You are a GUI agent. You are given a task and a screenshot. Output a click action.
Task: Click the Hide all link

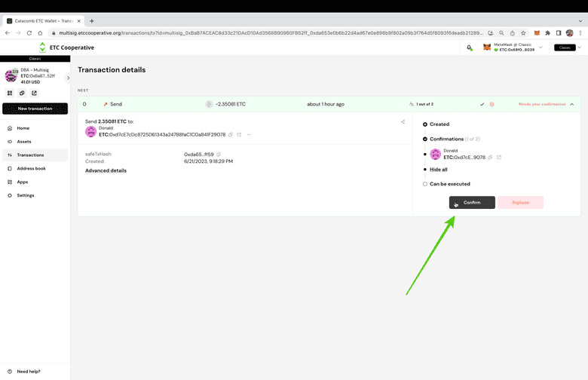(x=438, y=170)
